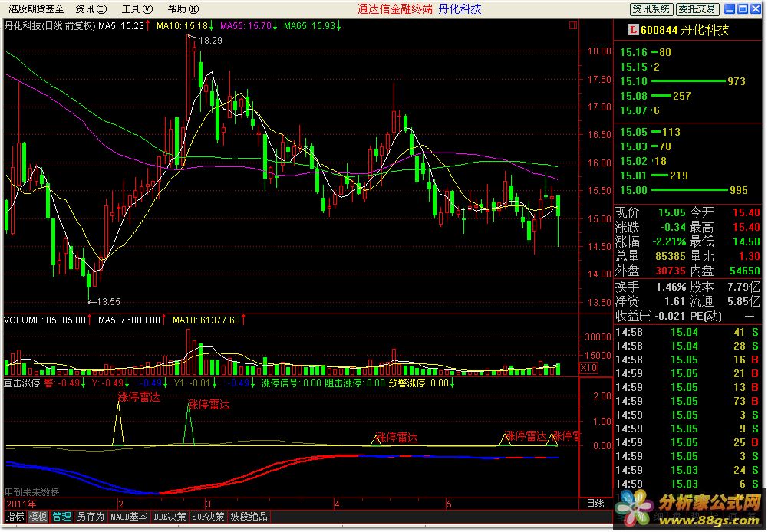This screenshot has width=768, height=532.
Task: Click the 2011年 date axis label
Action: point(21,504)
